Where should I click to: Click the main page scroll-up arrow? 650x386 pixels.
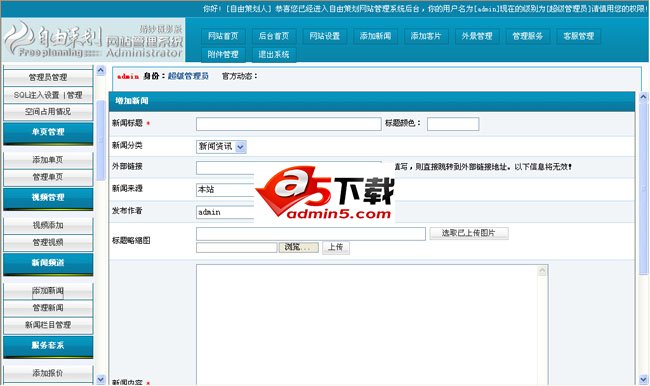tap(643, 97)
